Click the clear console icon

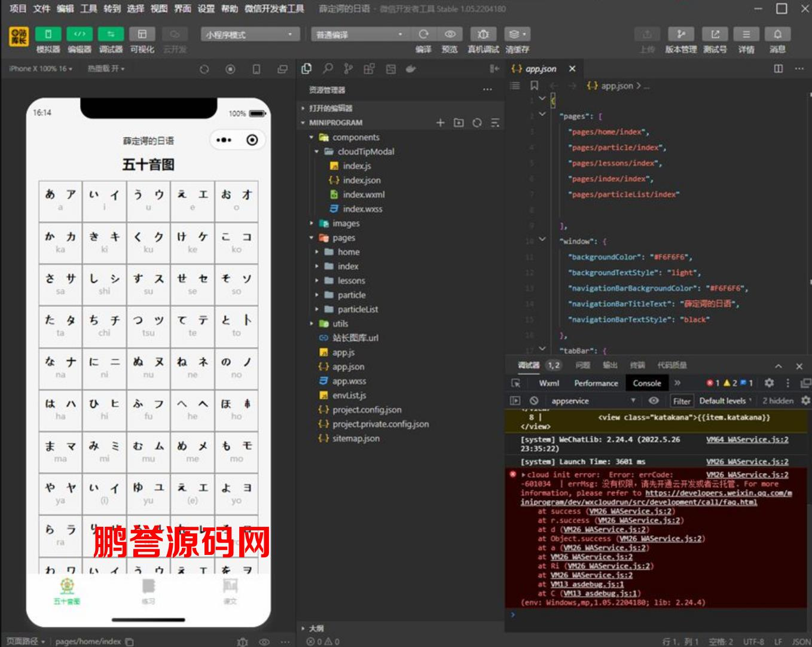click(534, 401)
